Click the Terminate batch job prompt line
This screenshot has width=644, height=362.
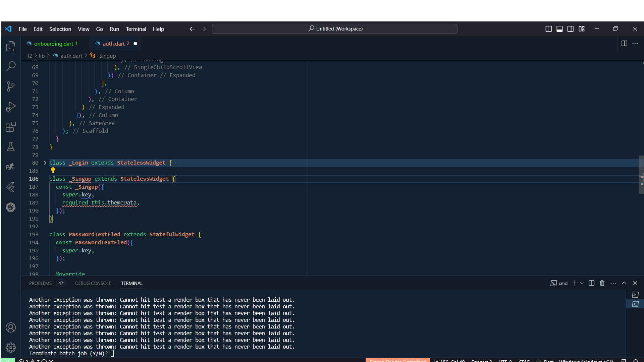coord(71,353)
